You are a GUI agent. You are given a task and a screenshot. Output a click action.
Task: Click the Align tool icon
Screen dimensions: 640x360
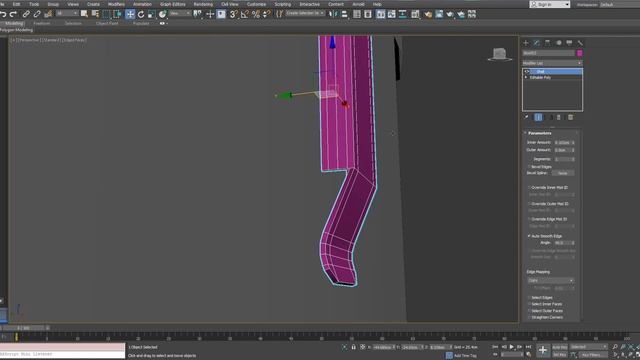coord(344,14)
